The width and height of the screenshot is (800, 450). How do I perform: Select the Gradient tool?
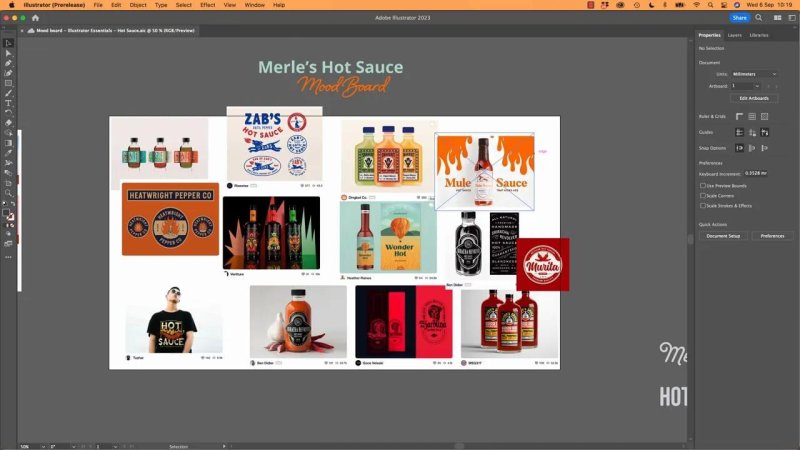8,143
